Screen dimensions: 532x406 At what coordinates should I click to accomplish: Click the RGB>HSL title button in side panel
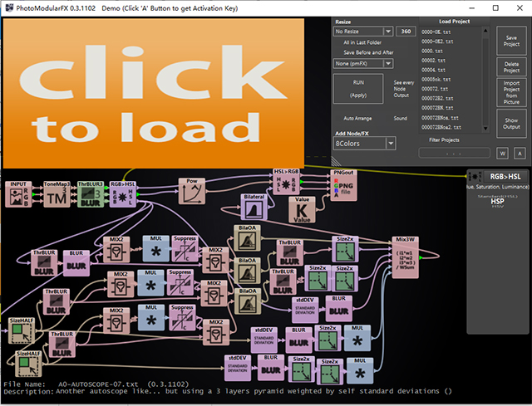pos(505,177)
